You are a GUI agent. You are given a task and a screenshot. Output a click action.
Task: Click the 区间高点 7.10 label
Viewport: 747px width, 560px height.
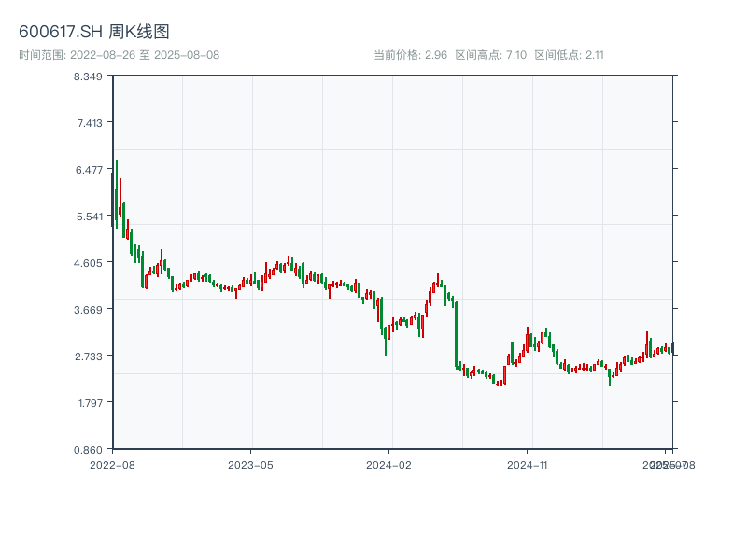pos(491,55)
